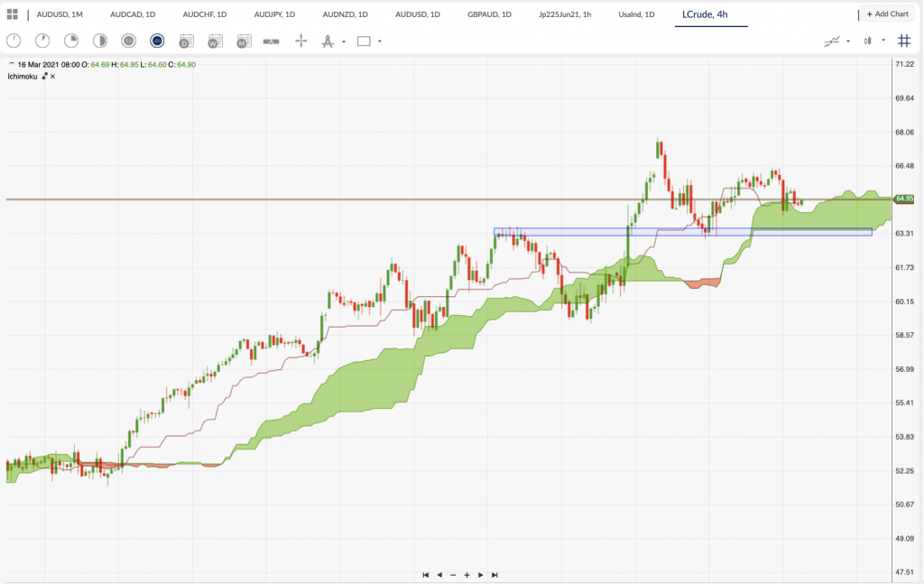This screenshot has width=924, height=584.
Task: Select the second clock timeframe icon
Action: [42, 41]
